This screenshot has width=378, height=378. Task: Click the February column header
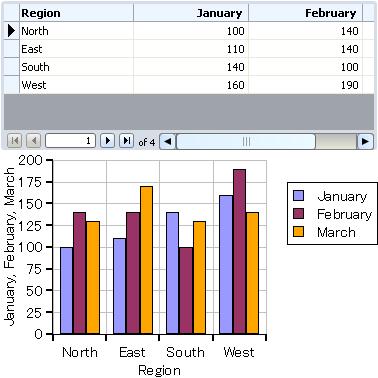305,13
